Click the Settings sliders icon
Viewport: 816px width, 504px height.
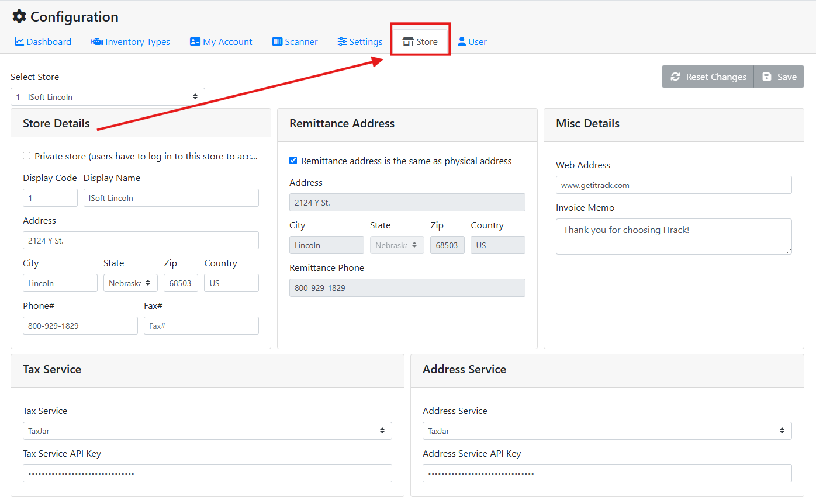pyautogui.click(x=342, y=42)
